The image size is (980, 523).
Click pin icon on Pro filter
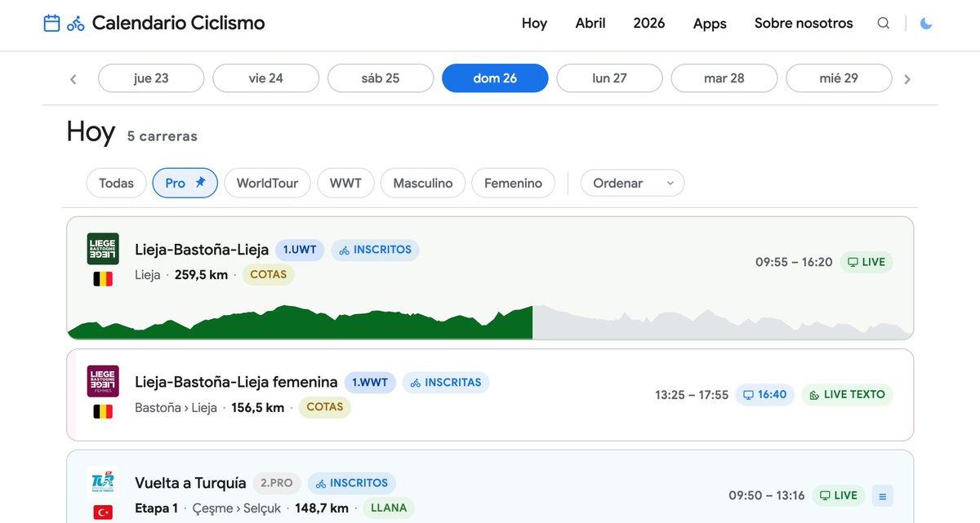[x=200, y=183]
